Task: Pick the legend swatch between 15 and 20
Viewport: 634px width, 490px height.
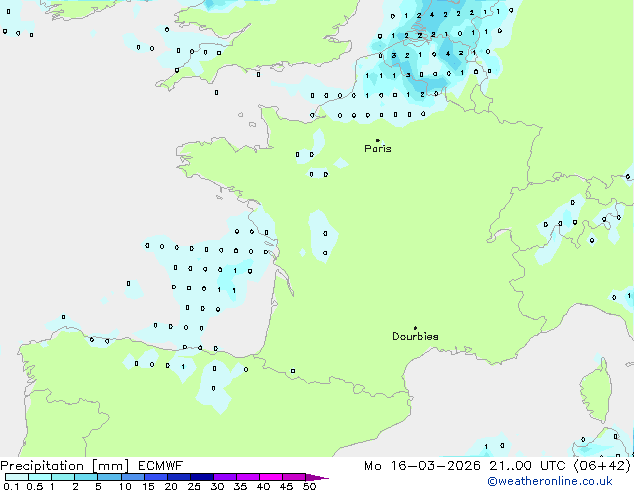Action: (155, 477)
